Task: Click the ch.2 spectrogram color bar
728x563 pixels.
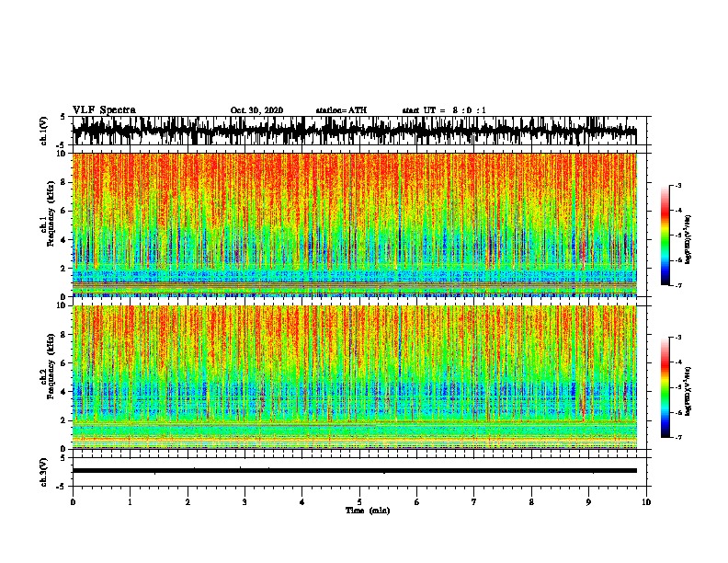Action: pyautogui.click(x=665, y=387)
